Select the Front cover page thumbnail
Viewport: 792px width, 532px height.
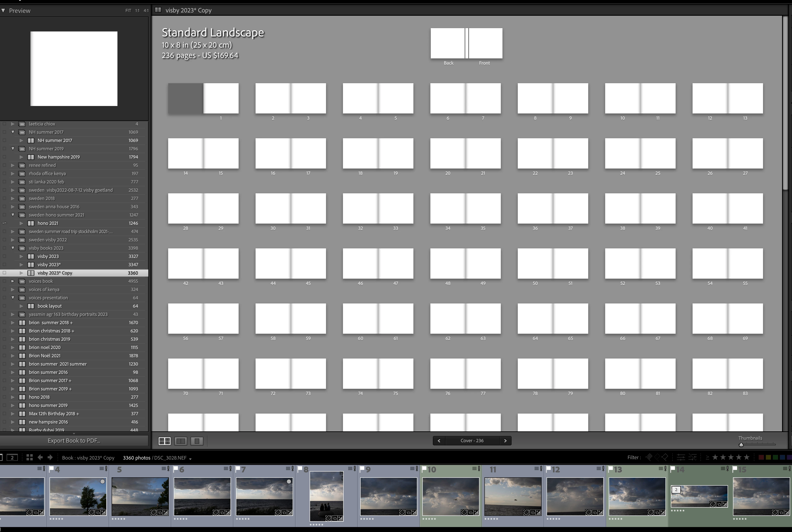[485, 43]
